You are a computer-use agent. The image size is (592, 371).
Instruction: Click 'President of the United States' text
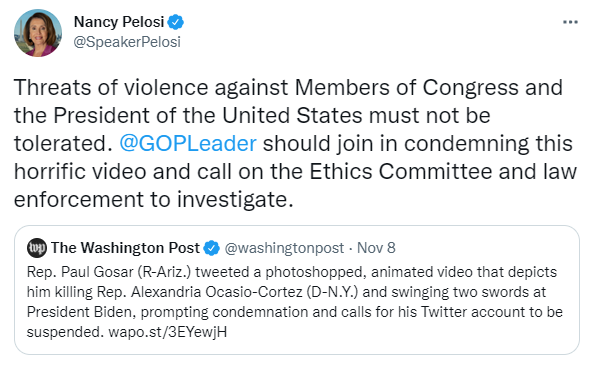pyautogui.click(x=208, y=115)
